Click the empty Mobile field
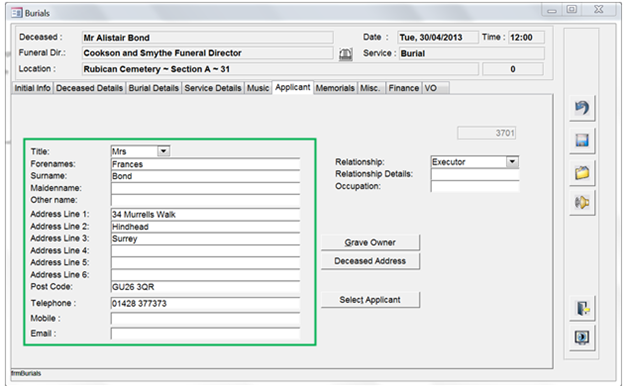 [x=205, y=318]
